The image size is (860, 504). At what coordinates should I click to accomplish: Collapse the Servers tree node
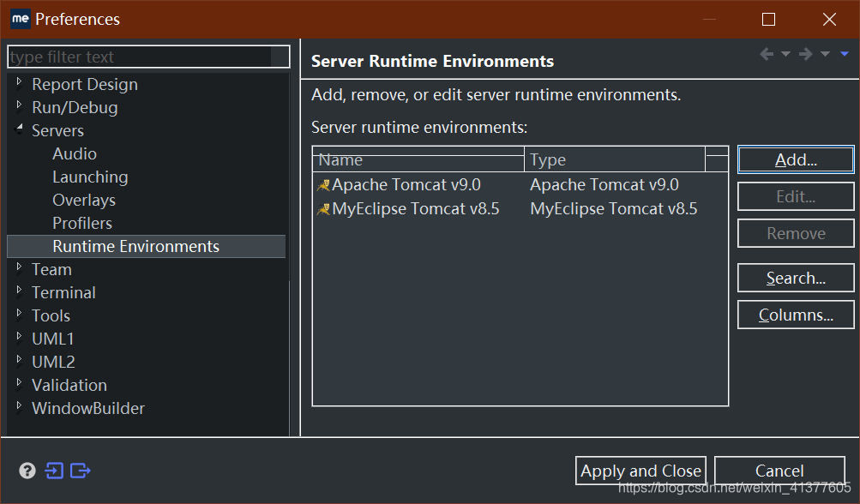click(x=19, y=130)
